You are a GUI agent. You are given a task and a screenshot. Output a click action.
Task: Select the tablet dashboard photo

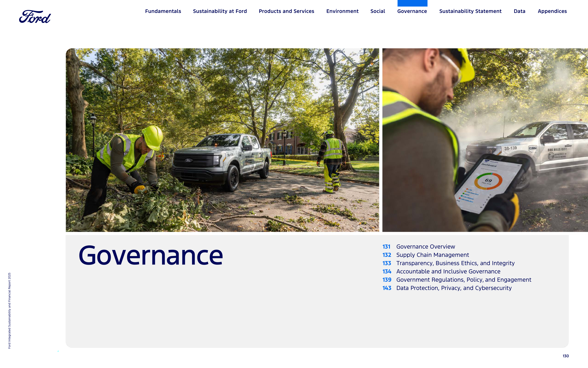point(485,140)
